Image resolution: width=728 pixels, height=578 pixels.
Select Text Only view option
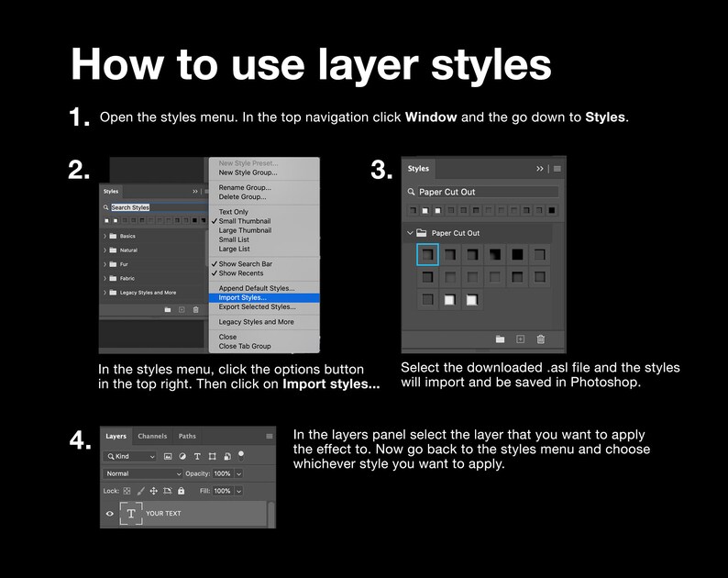[234, 212]
